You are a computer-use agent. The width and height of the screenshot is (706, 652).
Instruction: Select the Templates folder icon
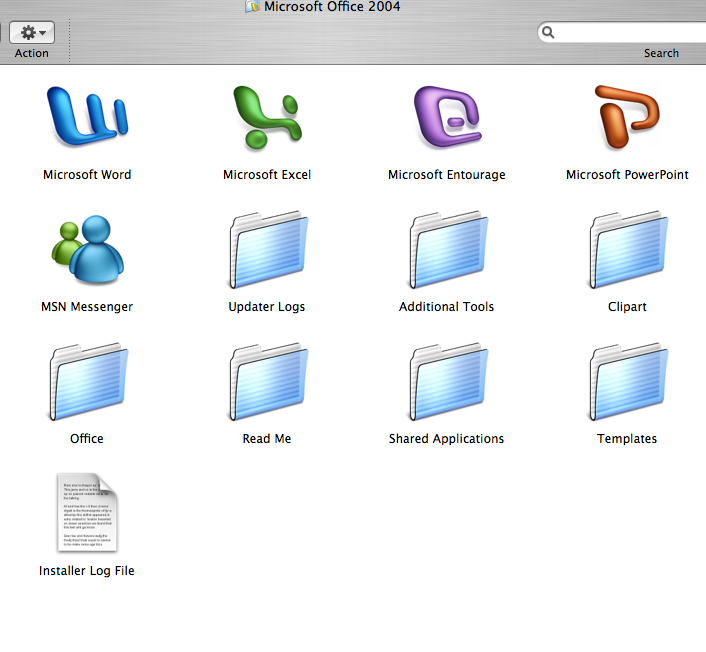(629, 381)
